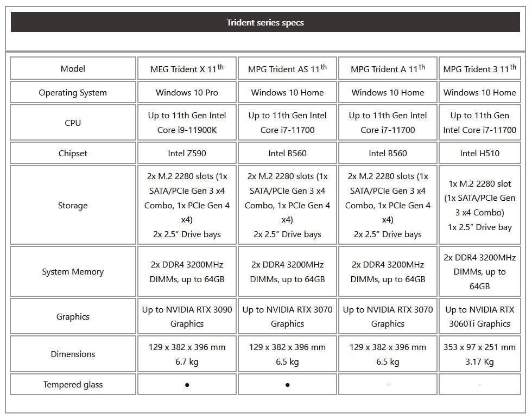Click the 'MPG Trident 3 11th' model cell
Screen dimensions: 532x420
(x=480, y=68)
